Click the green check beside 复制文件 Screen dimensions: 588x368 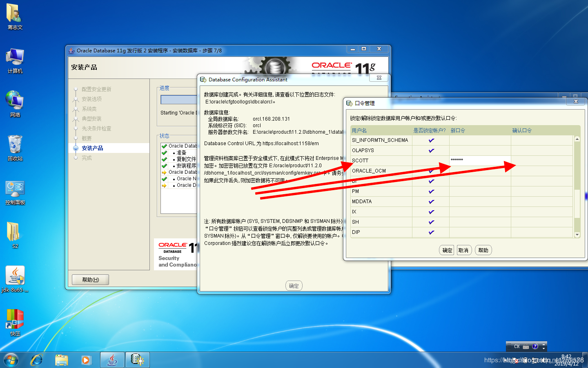coord(164,159)
